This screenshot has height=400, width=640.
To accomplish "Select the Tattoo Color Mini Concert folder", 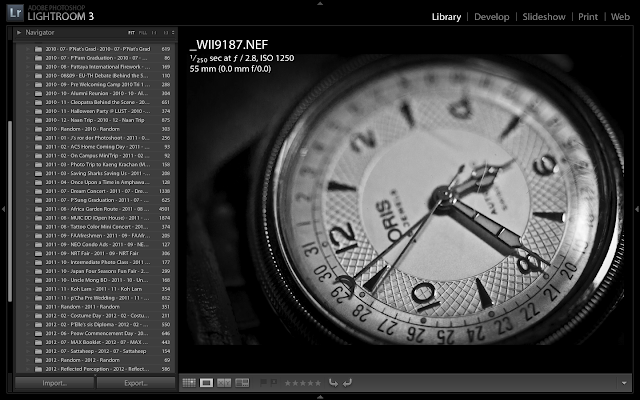I will pyautogui.click(x=96, y=227).
